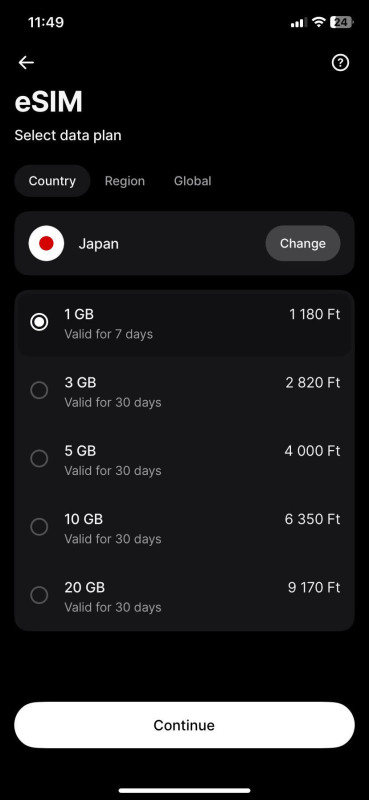The width and height of the screenshot is (369, 800).
Task: Tap the 9 170 Ft price
Action: coord(314,588)
